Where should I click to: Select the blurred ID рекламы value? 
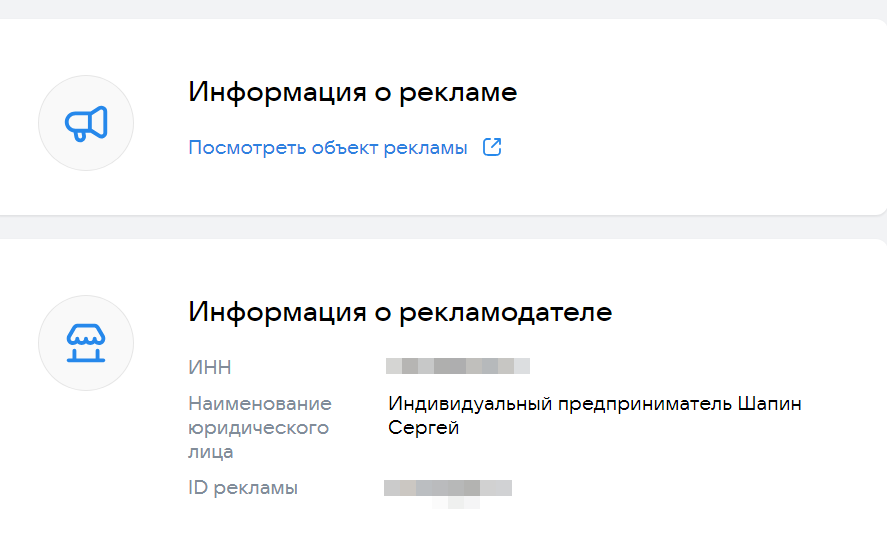pos(448,488)
